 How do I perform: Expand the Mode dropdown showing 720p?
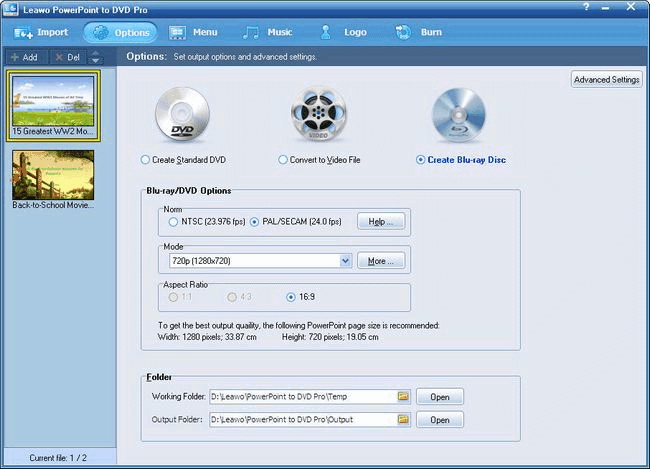coord(345,261)
